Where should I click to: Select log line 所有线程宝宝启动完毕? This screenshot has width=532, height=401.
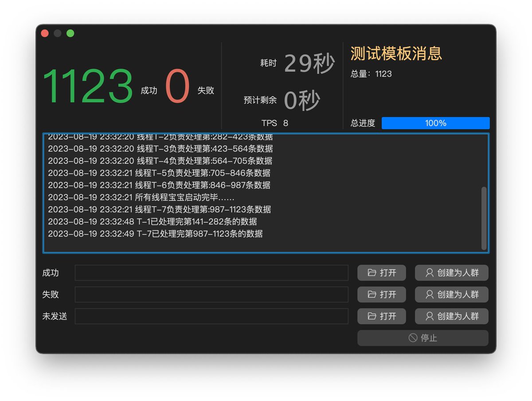coord(141,197)
